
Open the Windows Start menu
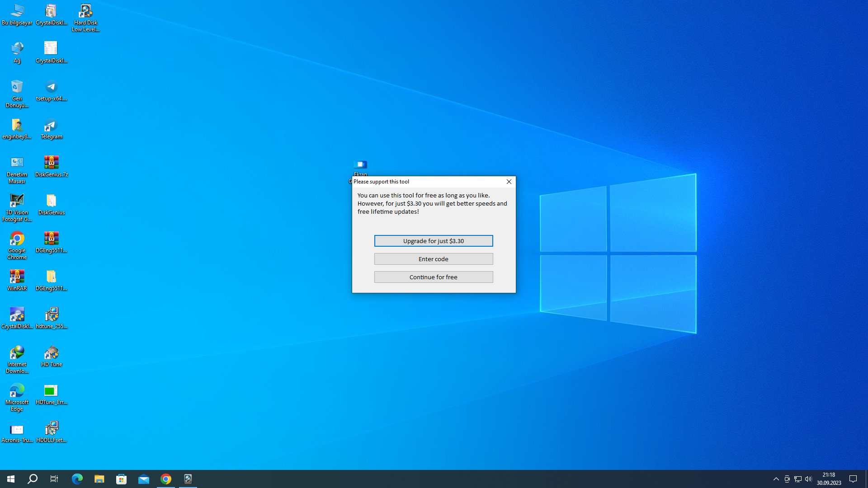pos(11,479)
